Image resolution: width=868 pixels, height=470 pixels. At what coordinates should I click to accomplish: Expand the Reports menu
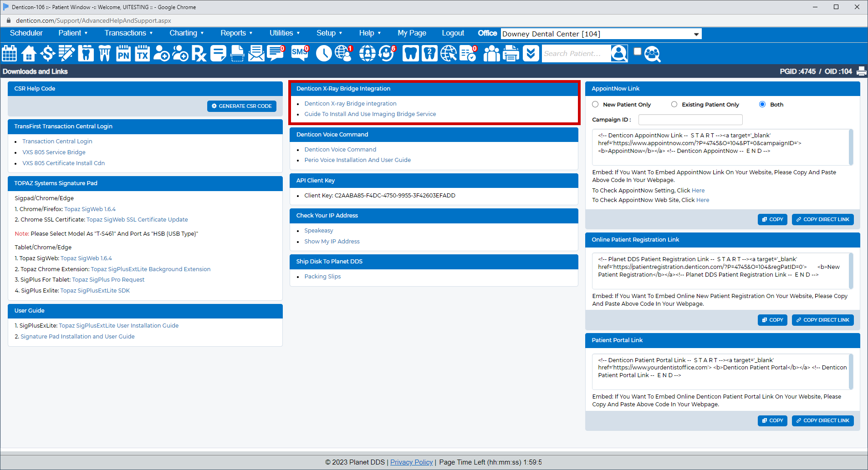[236, 33]
